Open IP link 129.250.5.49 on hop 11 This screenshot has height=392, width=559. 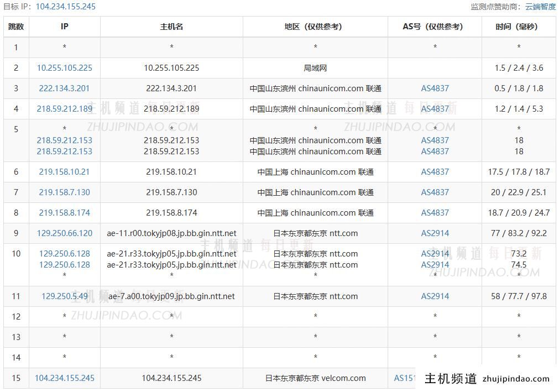coord(64,296)
